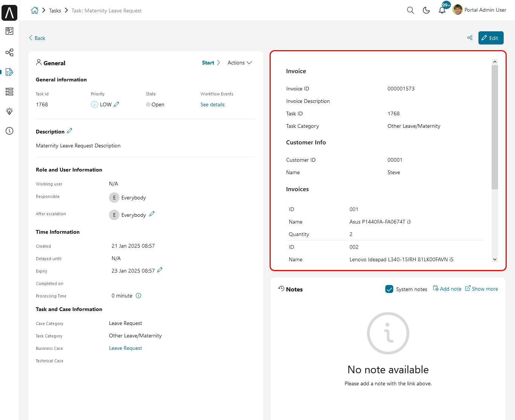Click Add note link
This screenshot has height=420, width=515.
pos(447,289)
